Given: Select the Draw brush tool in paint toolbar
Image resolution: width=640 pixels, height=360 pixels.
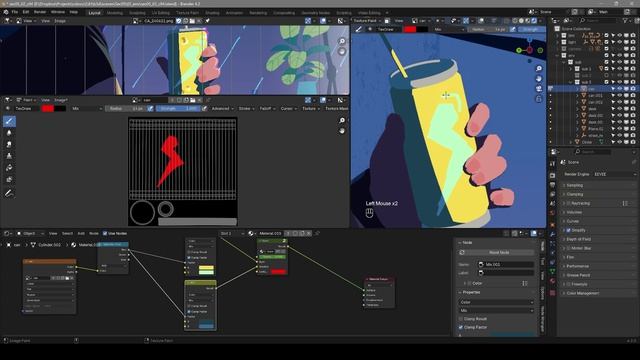Looking at the screenshot, I should click(9, 121).
